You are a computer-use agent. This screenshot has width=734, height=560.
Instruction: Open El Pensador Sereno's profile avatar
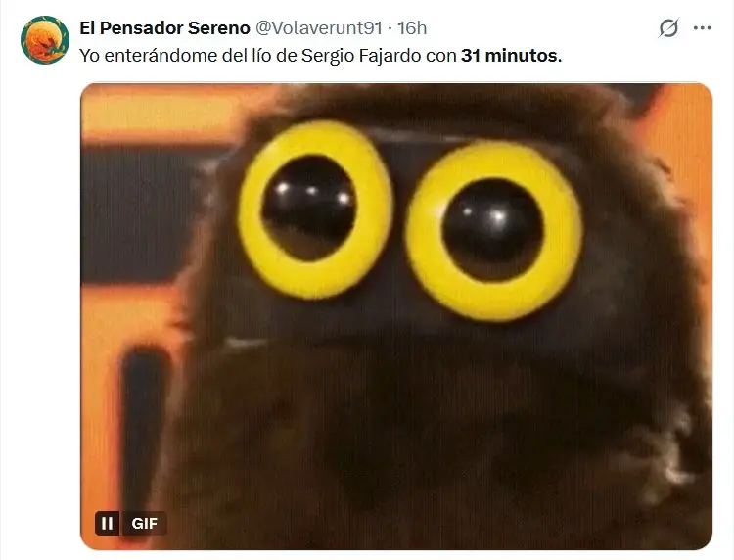pyautogui.click(x=44, y=40)
